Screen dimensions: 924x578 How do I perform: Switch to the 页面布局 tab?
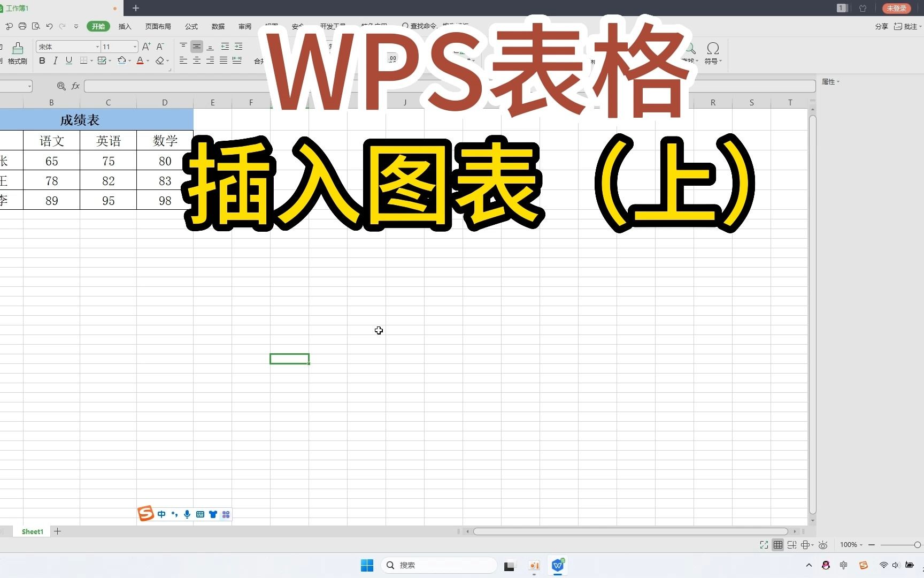coord(158,26)
